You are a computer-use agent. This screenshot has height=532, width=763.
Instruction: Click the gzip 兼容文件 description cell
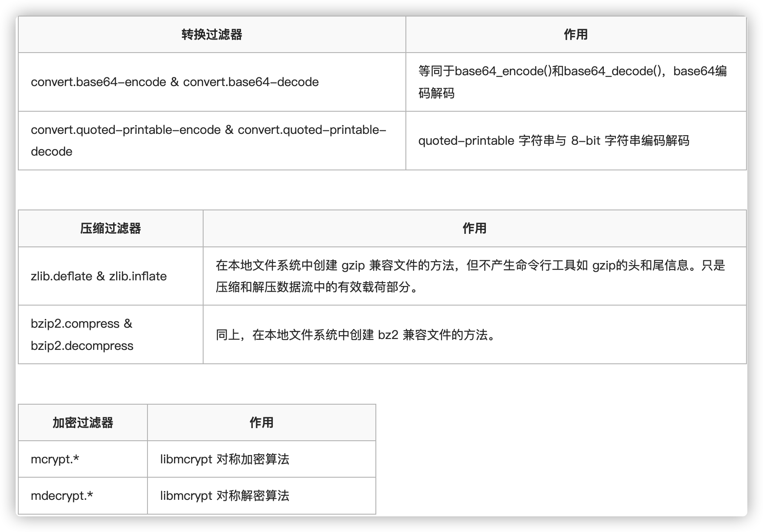[475, 276]
